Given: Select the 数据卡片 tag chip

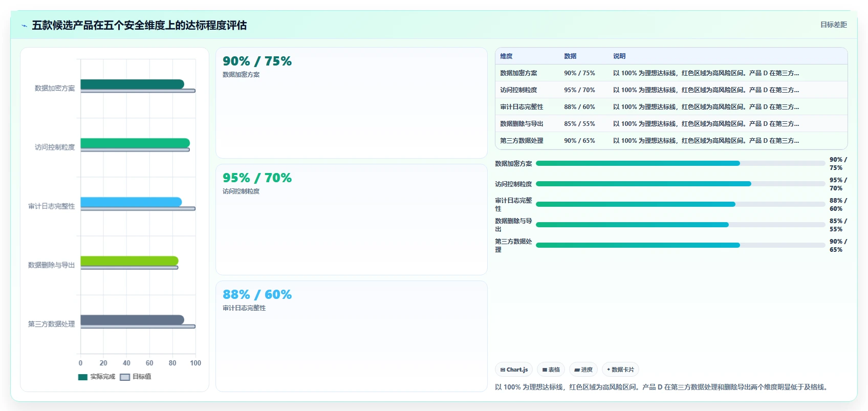Looking at the screenshot, I should pos(620,370).
